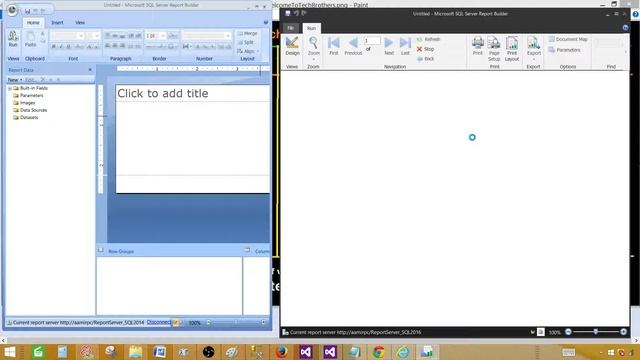Viewport: 640px width, 360px height.
Task: Open Google Chrome from the taskbar
Action: coord(378,352)
